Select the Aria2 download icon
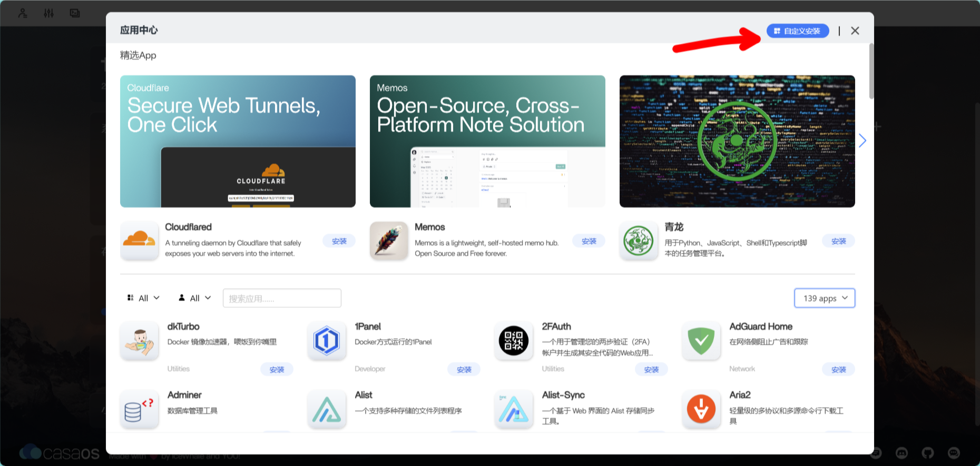The height and width of the screenshot is (466, 980). [x=701, y=409]
